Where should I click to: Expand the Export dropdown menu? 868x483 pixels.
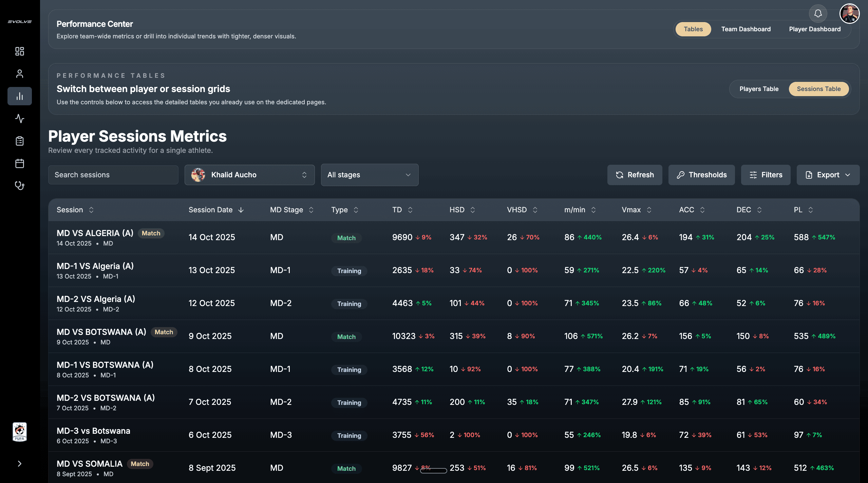[x=828, y=175]
